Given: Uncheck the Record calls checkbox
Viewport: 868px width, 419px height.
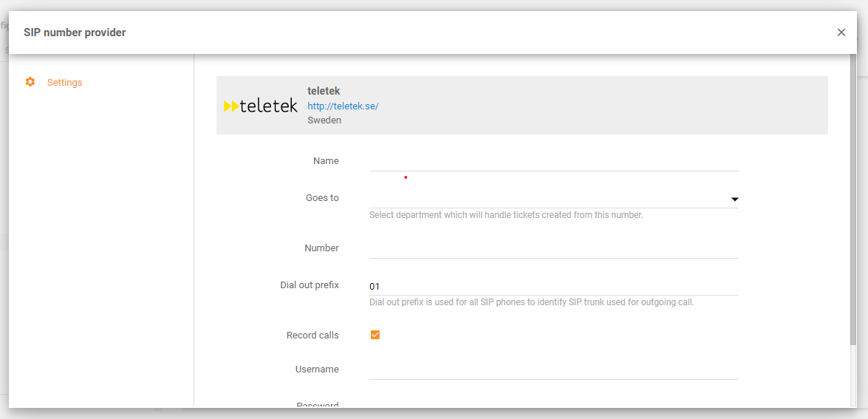Looking at the screenshot, I should click(375, 335).
